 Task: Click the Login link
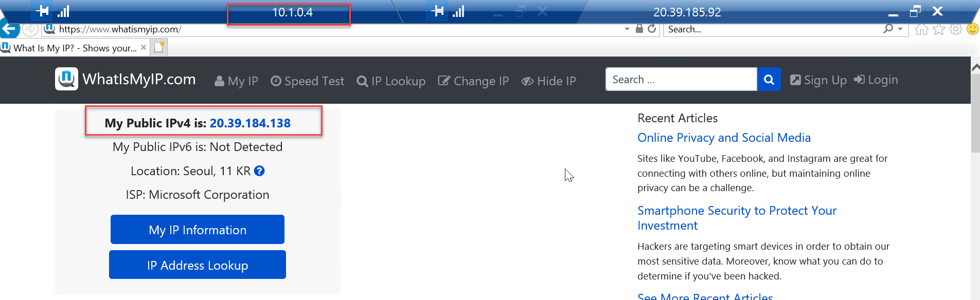click(x=876, y=80)
